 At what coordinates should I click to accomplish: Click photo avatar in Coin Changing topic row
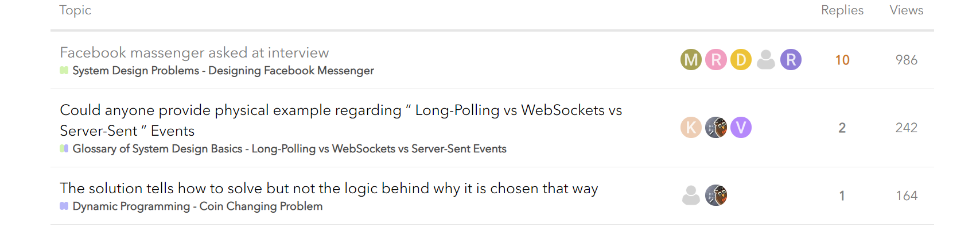[716, 195]
